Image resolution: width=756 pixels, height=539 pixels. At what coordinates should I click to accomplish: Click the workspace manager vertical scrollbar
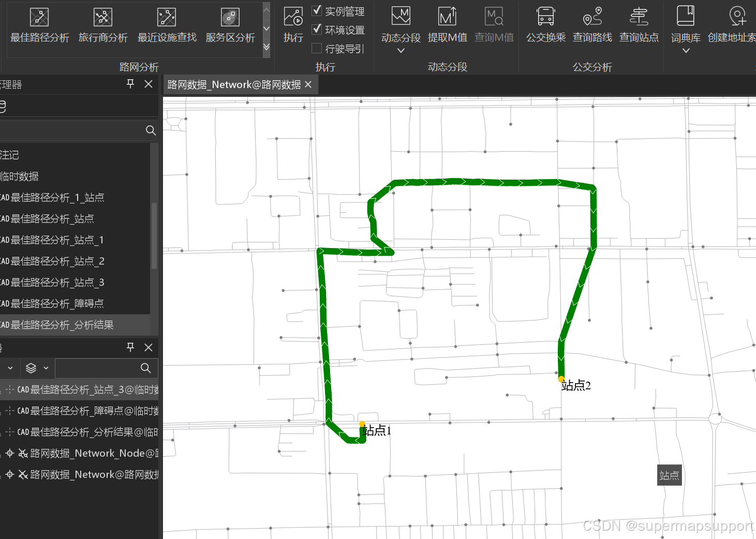click(x=154, y=236)
